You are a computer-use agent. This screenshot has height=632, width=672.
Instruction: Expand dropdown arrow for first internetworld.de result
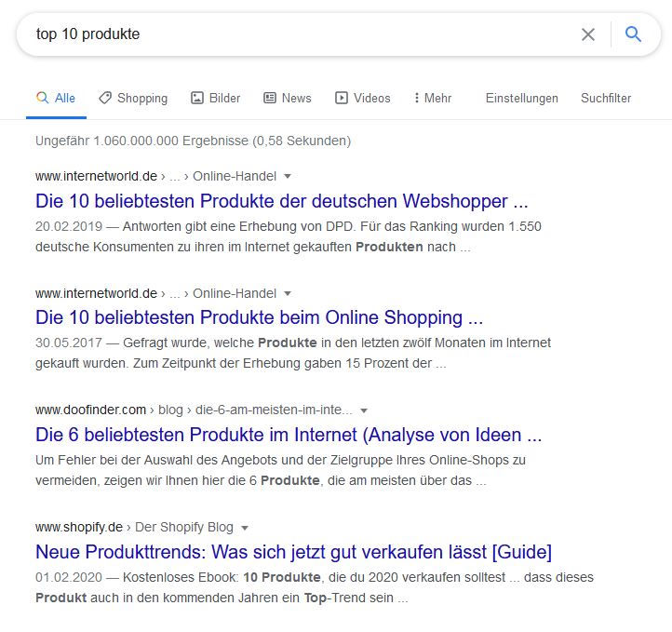pos(288,176)
